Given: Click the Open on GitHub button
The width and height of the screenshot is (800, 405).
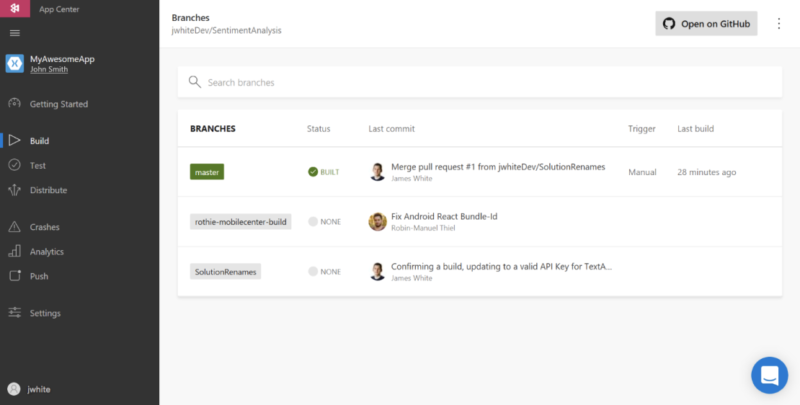Looking at the screenshot, I should tap(706, 23).
